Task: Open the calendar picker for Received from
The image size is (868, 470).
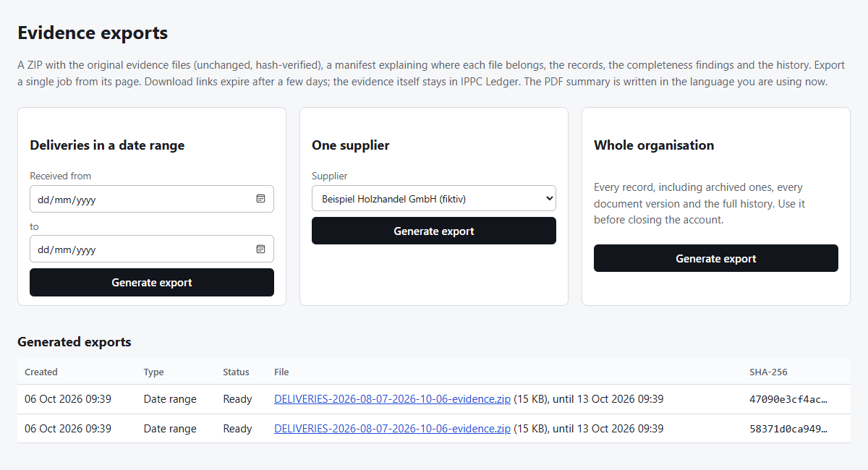Action: tap(260, 199)
